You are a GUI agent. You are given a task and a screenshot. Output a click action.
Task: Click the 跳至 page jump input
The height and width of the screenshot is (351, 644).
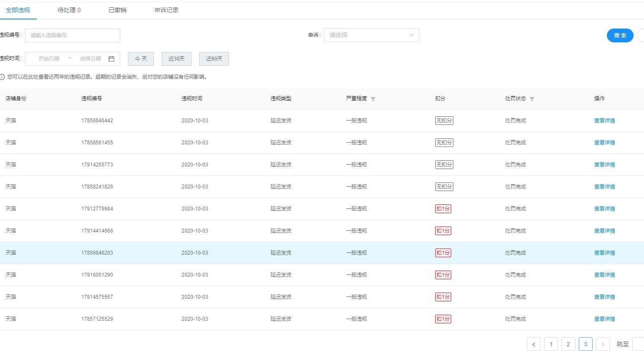pyautogui.click(x=638, y=344)
